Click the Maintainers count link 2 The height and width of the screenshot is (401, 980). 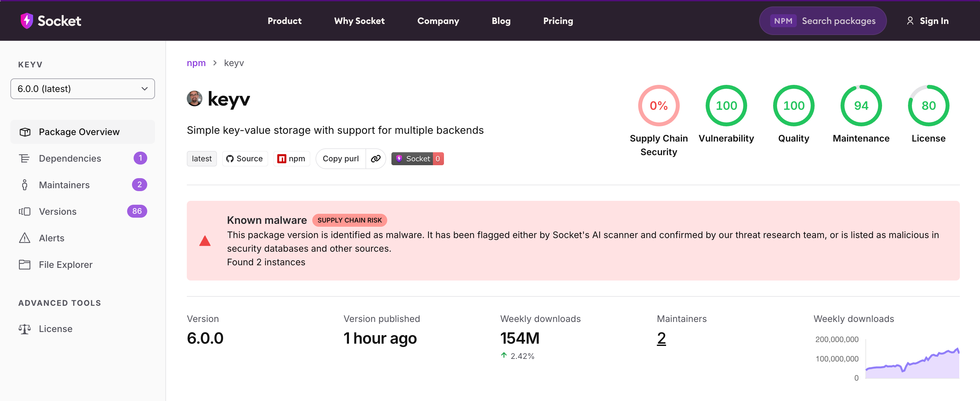pyautogui.click(x=661, y=338)
